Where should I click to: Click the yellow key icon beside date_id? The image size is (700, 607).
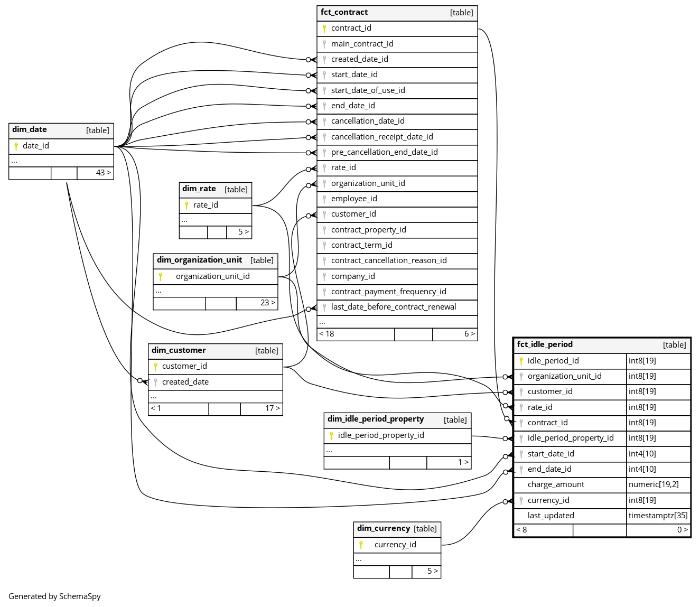(16, 146)
